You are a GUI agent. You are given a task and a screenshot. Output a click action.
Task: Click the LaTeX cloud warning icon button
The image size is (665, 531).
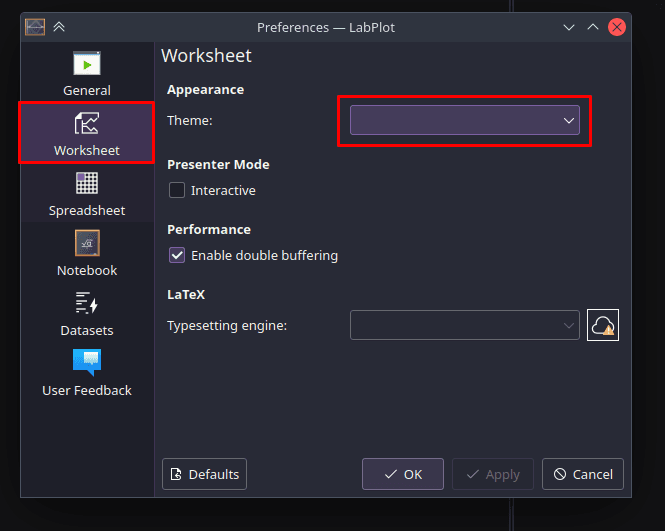coord(603,325)
